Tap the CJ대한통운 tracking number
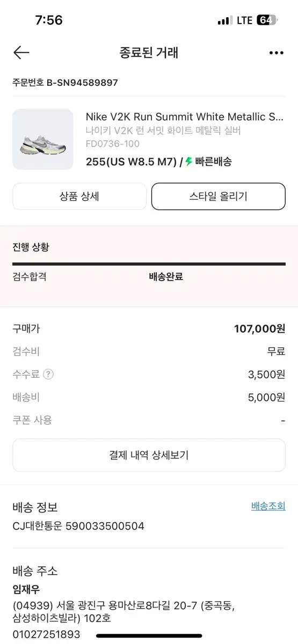 105,526
